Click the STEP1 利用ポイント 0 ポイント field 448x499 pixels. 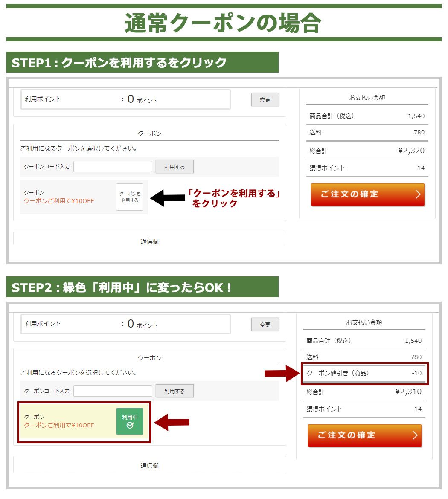[125, 99]
